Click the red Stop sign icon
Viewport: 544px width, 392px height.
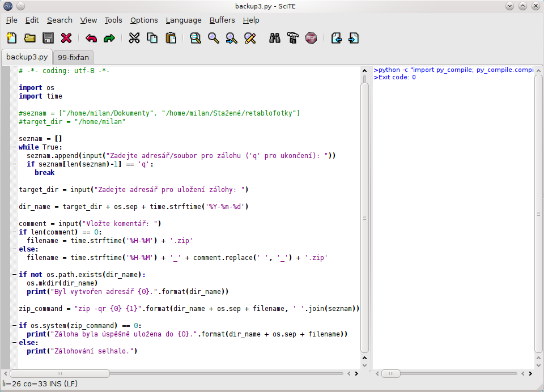(311, 38)
